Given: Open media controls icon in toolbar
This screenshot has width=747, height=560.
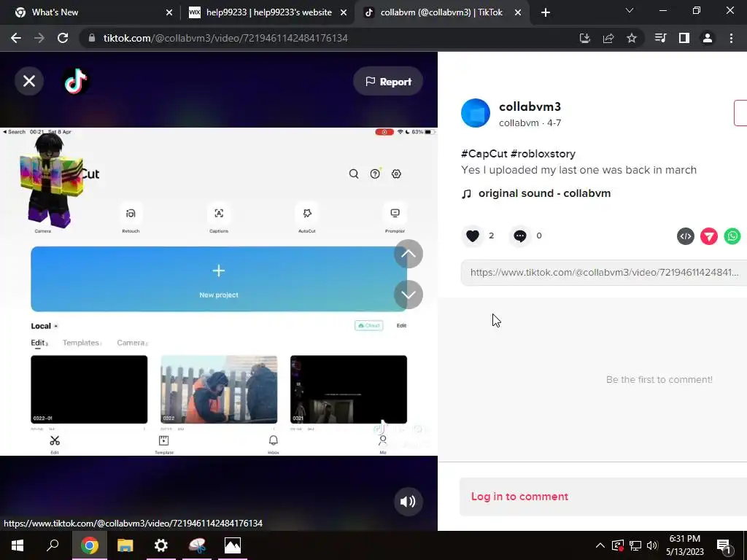Looking at the screenshot, I should tap(660, 38).
